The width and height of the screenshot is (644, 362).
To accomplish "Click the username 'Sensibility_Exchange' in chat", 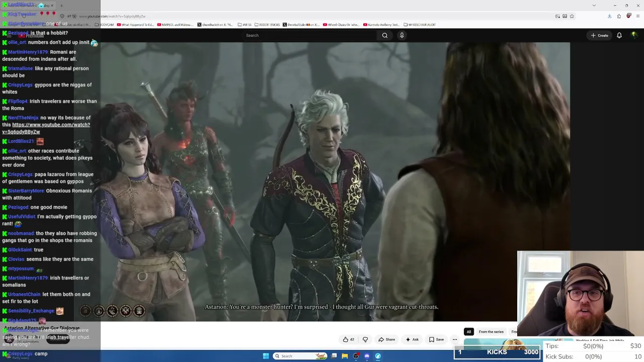I will pos(31,311).
